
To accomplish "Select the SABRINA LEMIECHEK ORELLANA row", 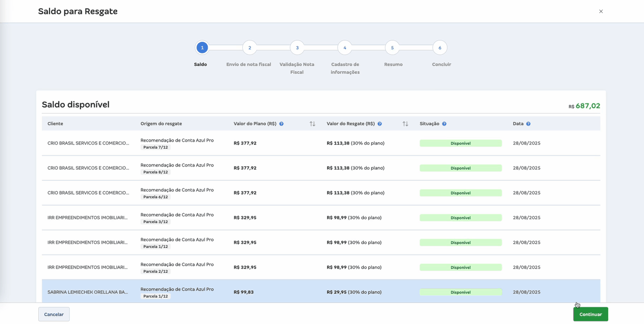I will (88, 292).
